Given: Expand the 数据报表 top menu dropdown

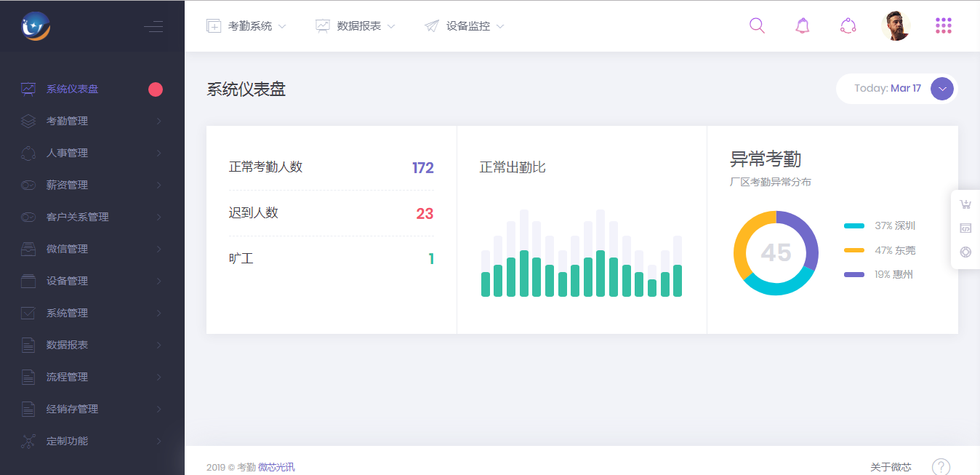Looking at the screenshot, I should click(x=356, y=26).
